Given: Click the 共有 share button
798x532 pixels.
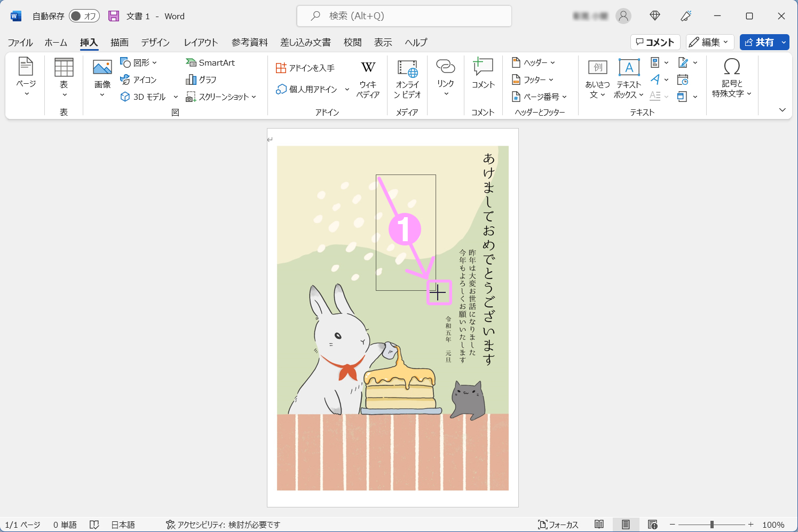Looking at the screenshot, I should [x=759, y=42].
